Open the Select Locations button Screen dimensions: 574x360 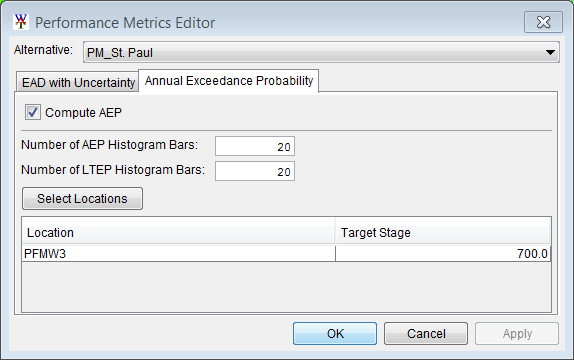click(82, 198)
